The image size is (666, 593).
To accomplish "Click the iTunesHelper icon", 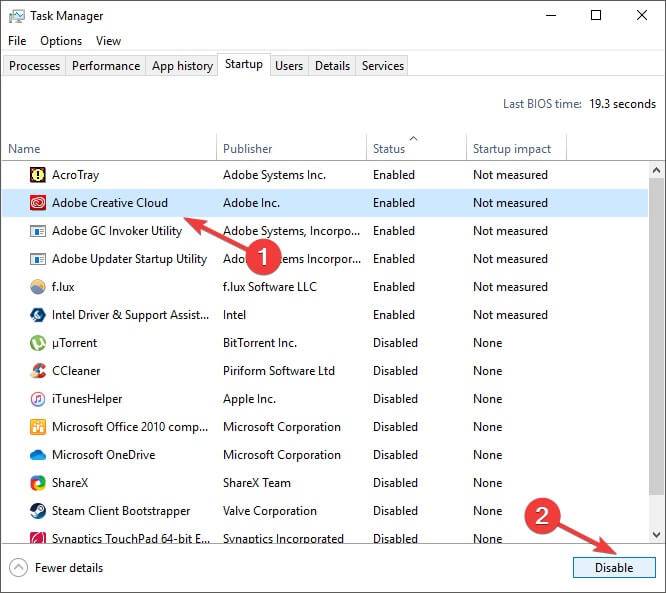I will (x=38, y=399).
